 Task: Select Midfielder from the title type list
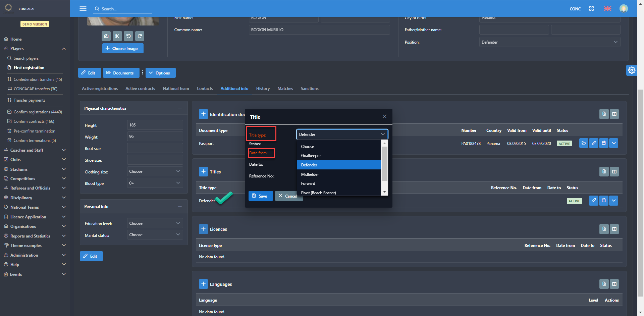tap(310, 174)
